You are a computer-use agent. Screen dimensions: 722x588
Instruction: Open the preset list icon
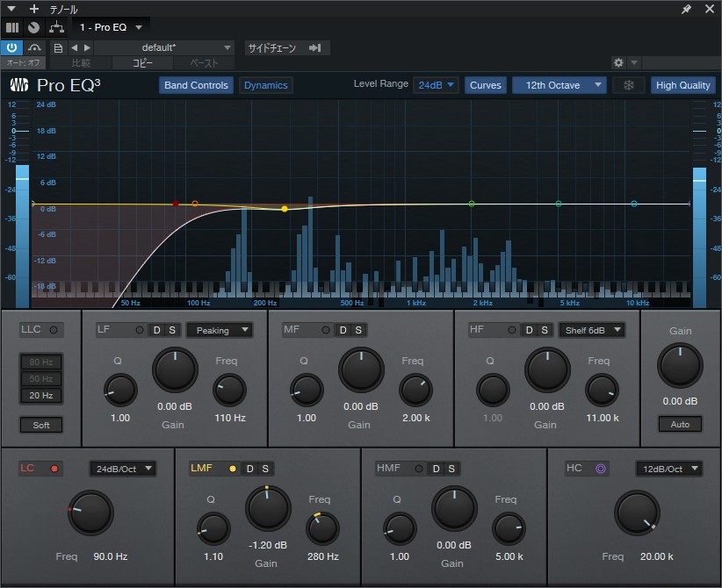57,48
